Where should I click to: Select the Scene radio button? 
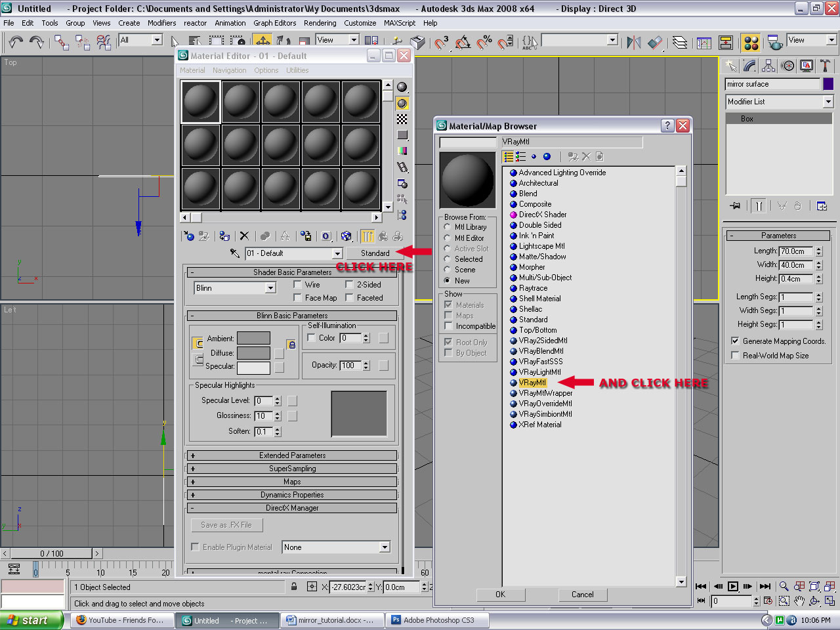tap(447, 270)
